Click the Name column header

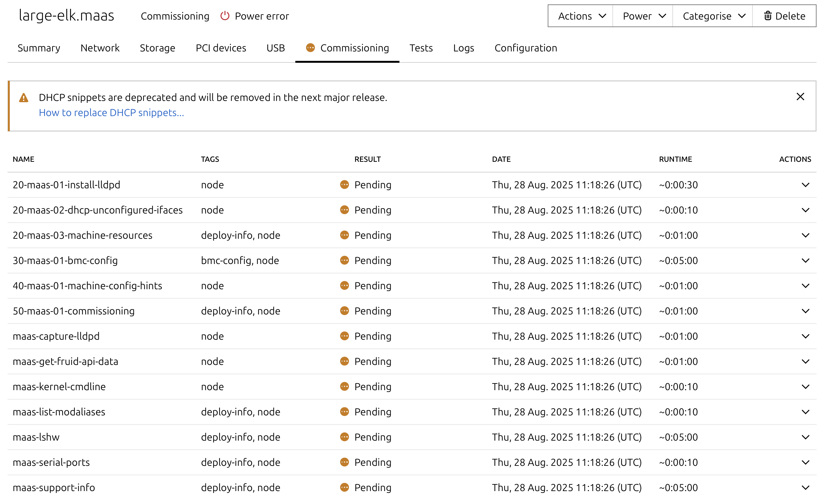(23, 159)
